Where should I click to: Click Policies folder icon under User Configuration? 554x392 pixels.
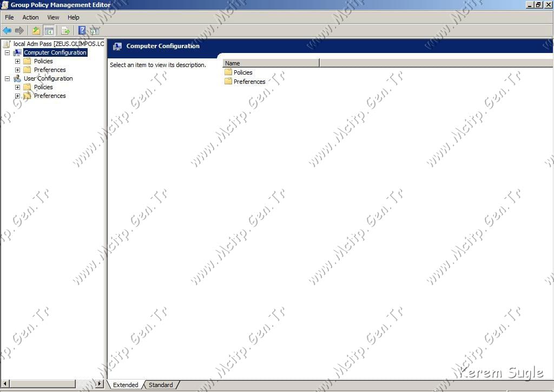[27, 87]
